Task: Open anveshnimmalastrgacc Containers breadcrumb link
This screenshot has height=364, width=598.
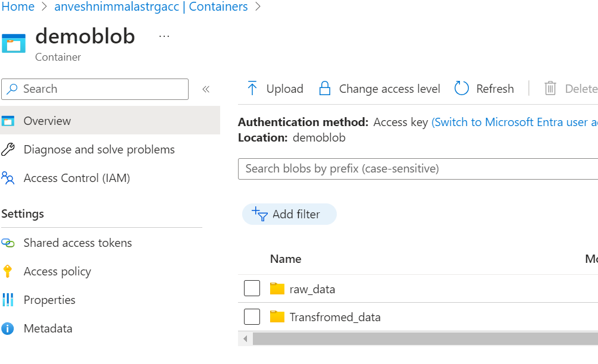Action: point(151,7)
